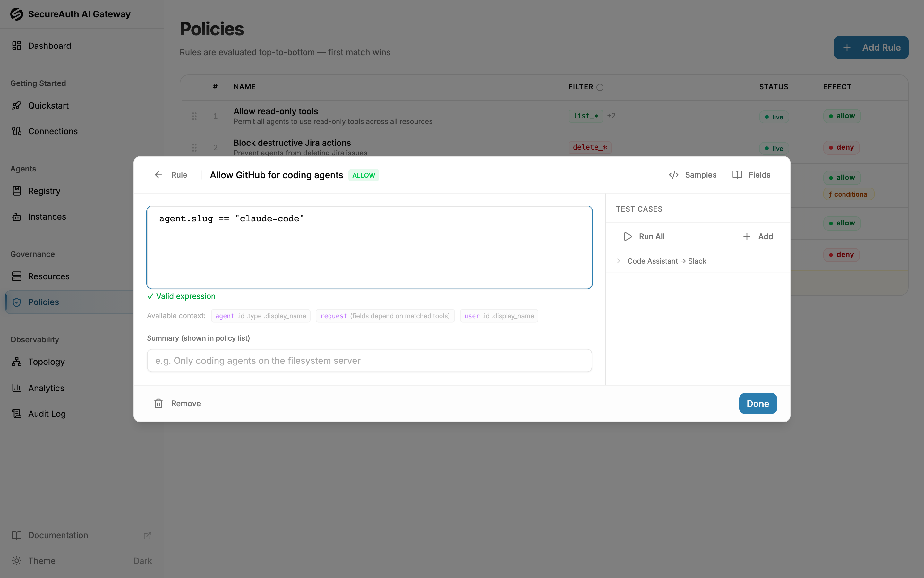Click the agent context chip

pyautogui.click(x=261, y=316)
